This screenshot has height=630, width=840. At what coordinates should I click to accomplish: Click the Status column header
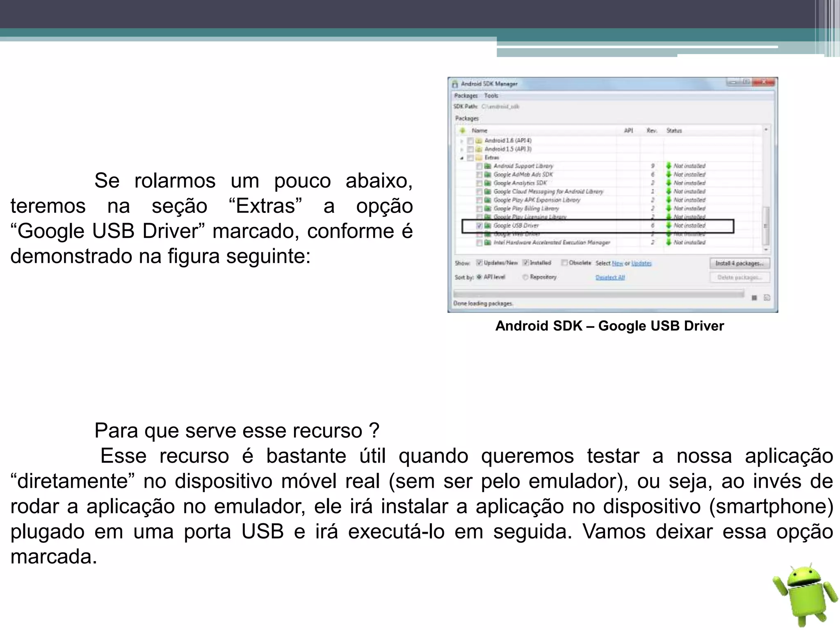(674, 131)
